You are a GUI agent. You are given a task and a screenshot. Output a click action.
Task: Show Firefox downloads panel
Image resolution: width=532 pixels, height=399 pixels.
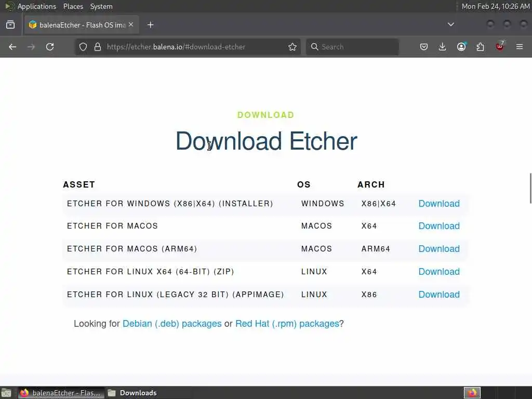pos(443,47)
